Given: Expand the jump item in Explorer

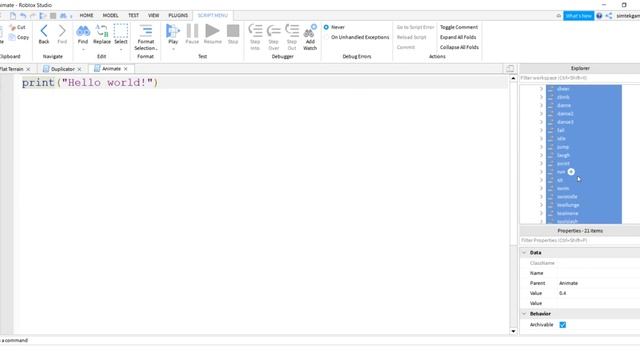Looking at the screenshot, I should (x=541, y=147).
